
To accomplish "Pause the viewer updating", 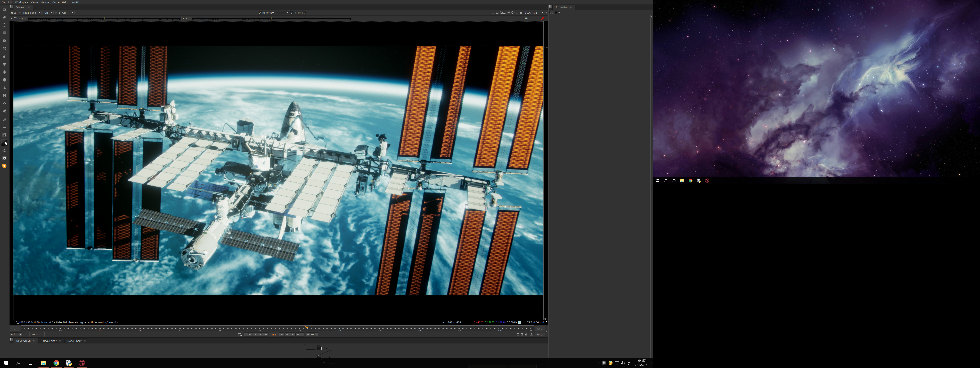I will 521,13.
